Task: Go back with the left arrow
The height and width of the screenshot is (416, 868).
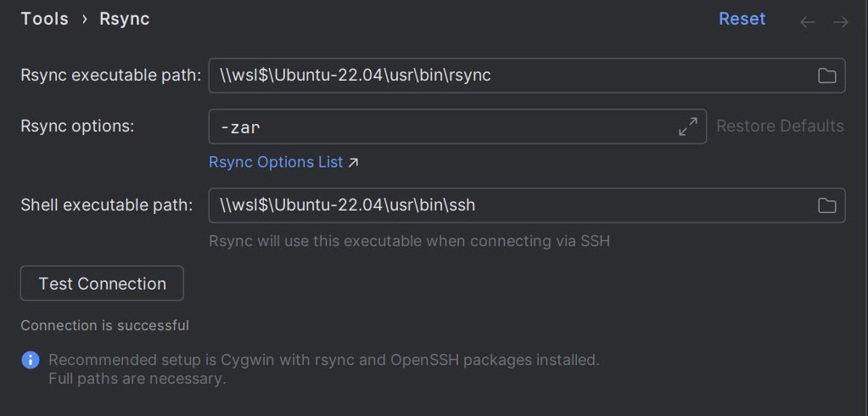Action: point(808,22)
